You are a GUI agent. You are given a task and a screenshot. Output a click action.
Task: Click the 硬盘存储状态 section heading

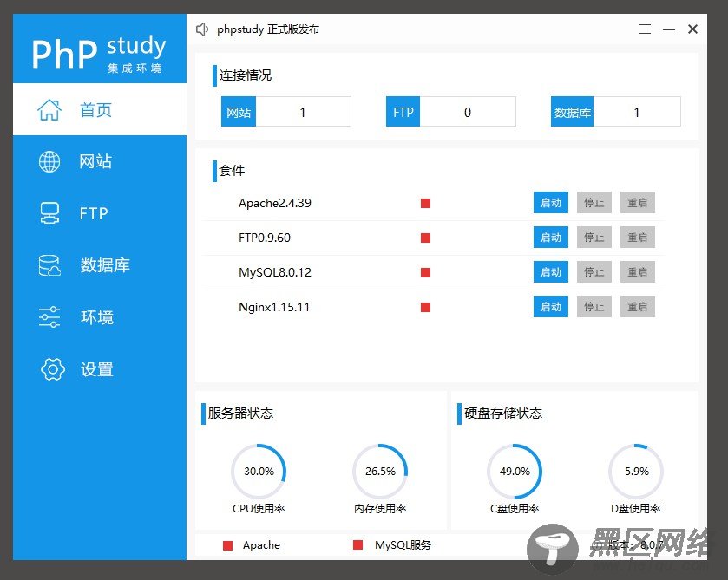click(503, 414)
